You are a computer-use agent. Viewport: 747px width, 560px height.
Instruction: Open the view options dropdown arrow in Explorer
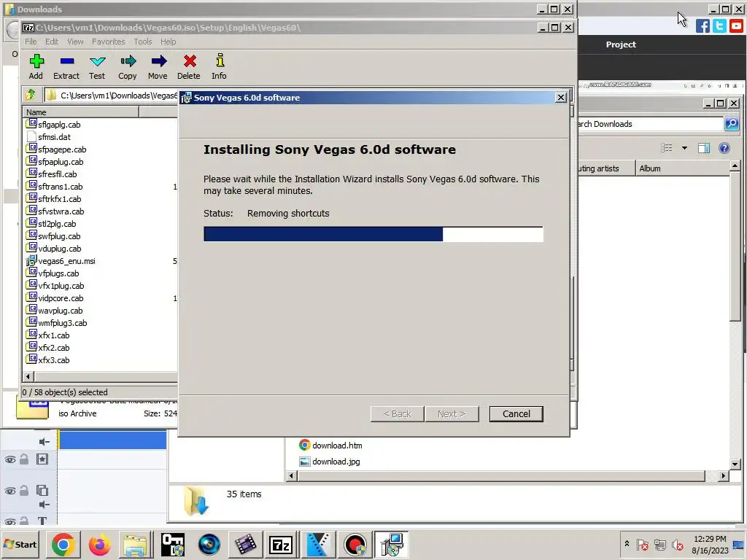point(684,148)
